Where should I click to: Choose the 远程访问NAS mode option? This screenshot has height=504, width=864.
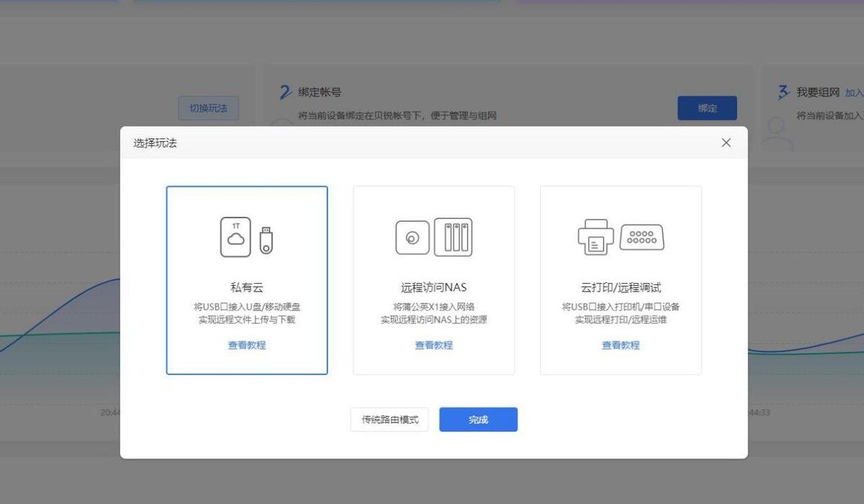pos(433,287)
